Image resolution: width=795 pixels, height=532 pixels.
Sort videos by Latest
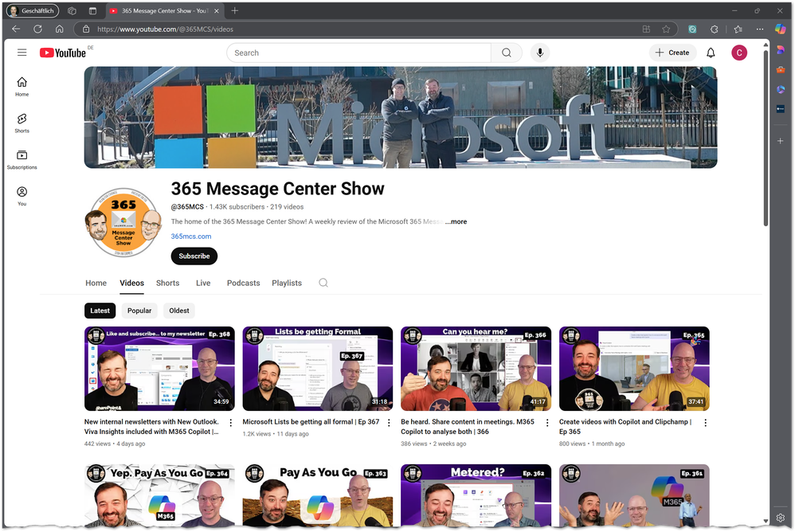click(100, 311)
